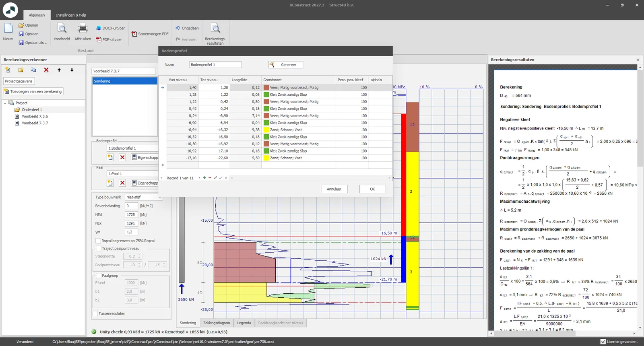Tick the Traject paalpuntniveau checkbox

(98, 249)
